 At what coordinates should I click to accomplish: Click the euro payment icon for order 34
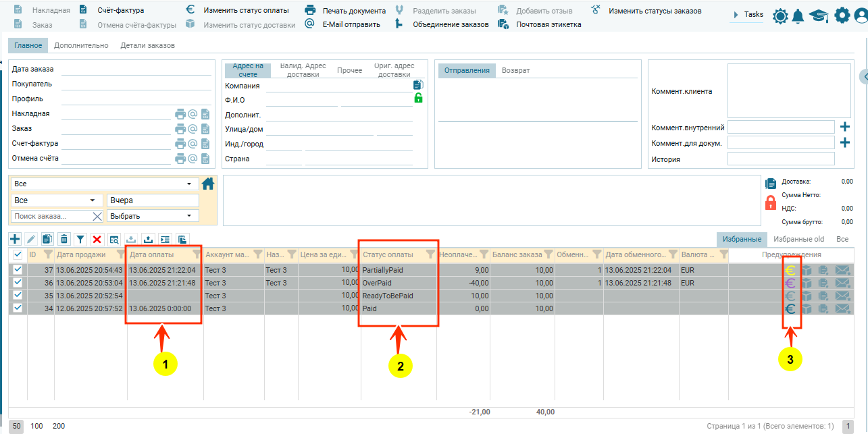[x=789, y=308]
